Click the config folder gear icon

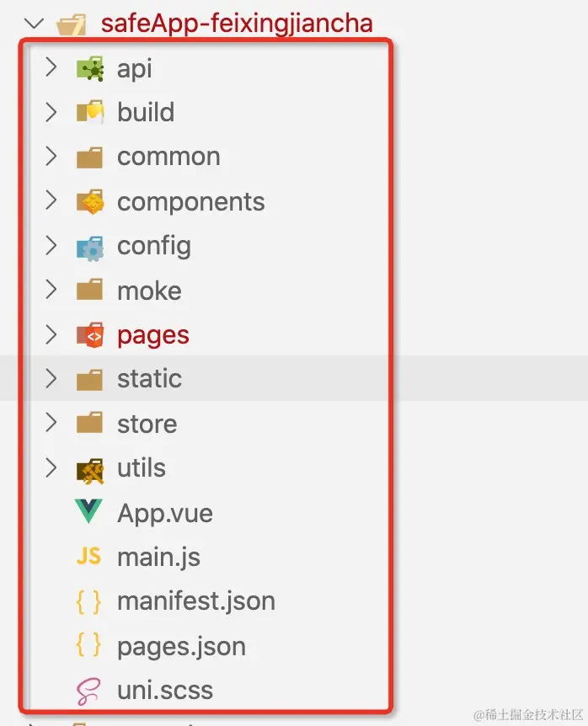(90, 247)
